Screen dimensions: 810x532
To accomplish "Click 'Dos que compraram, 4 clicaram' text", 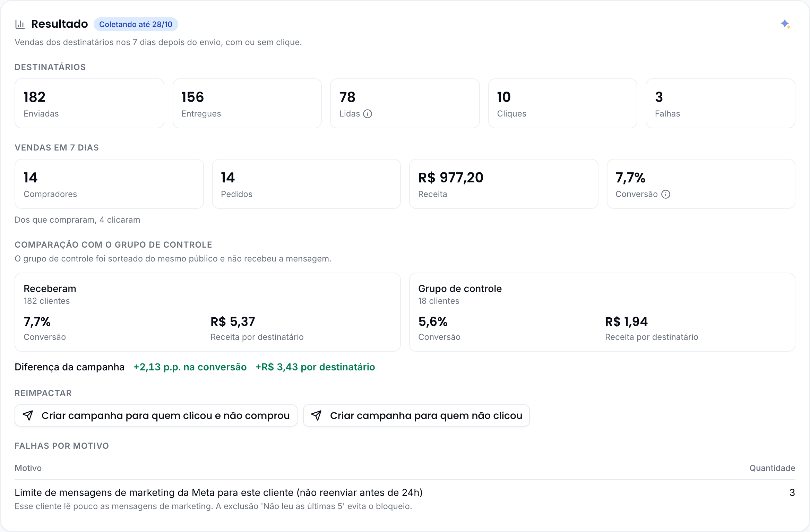I will pos(77,220).
